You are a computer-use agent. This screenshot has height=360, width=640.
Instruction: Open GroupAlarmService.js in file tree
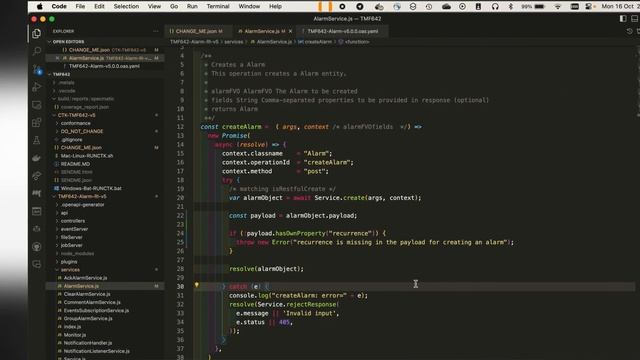click(x=88, y=319)
